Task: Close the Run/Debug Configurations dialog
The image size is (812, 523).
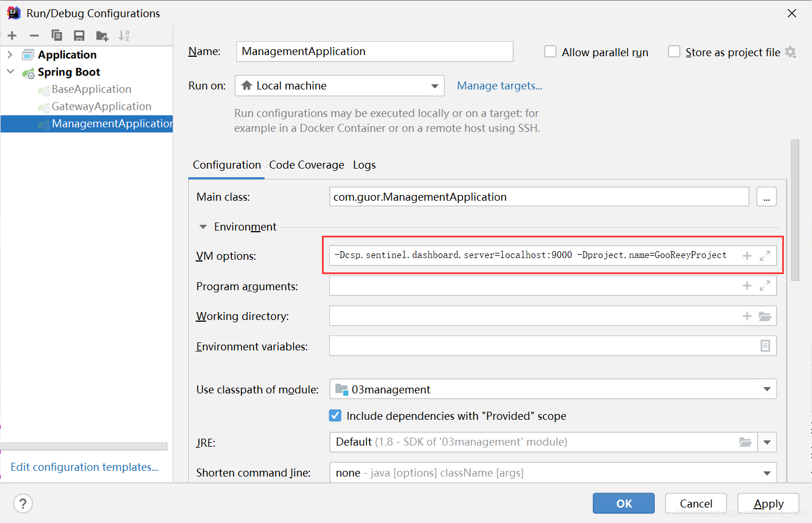Action: [x=792, y=13]
